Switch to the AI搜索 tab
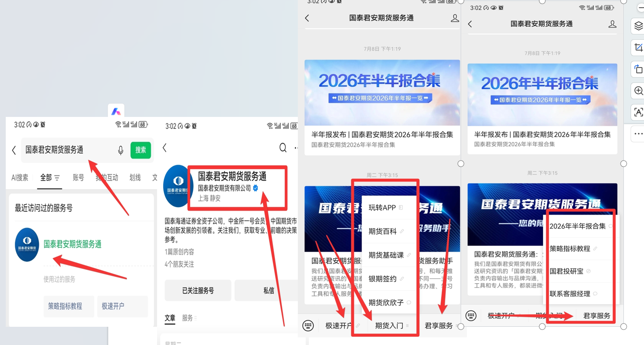644x345 pixels. point(20,177)
